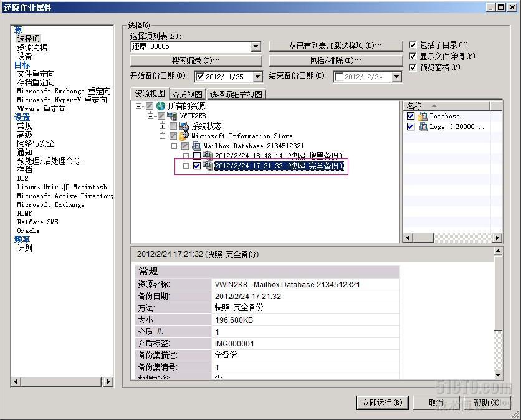Collapse the VWIN2K8 tree node
Image resolution: width=521 pixels, height=420 pixels.
point(150,116)
